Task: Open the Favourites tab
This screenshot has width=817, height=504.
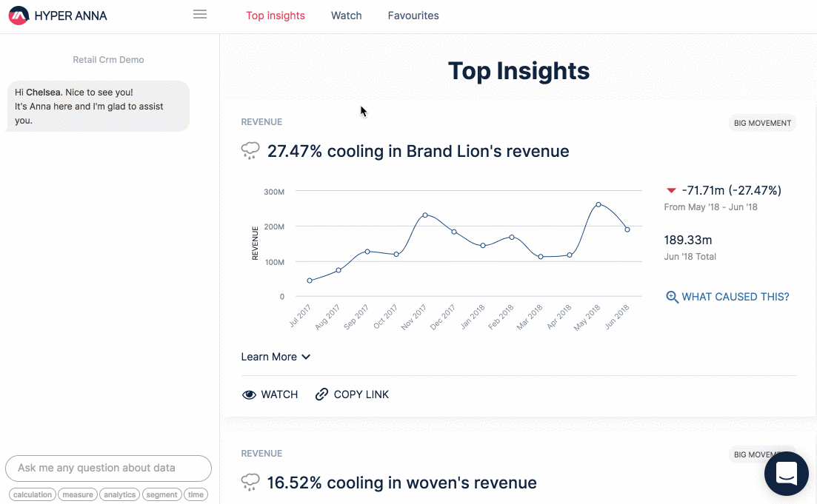Action: (x=413, y=16)
